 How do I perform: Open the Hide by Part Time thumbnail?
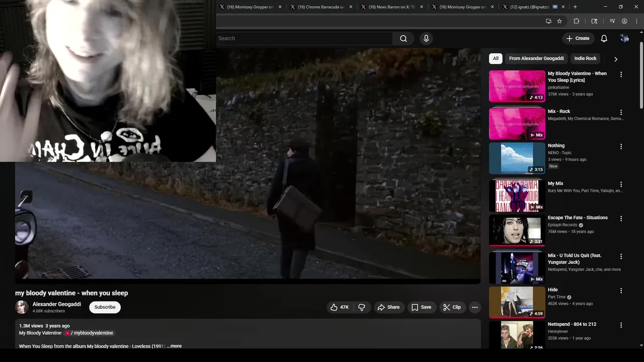(517, 302)
